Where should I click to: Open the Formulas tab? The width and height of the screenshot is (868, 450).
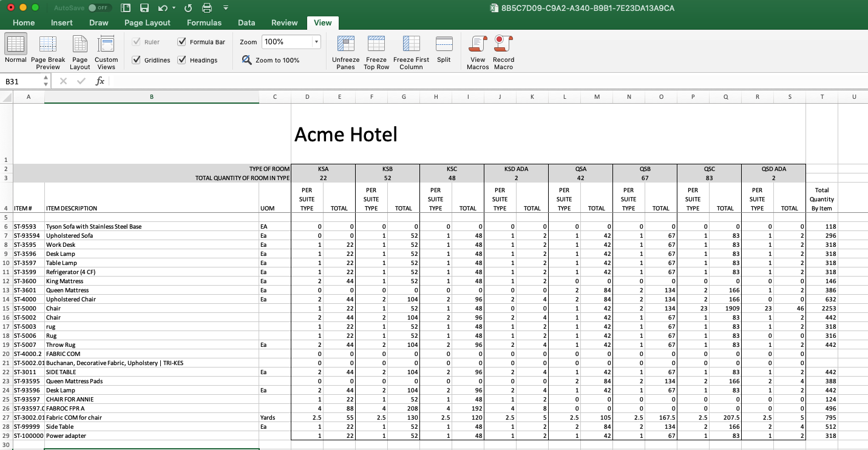click(x=204, y=22)
